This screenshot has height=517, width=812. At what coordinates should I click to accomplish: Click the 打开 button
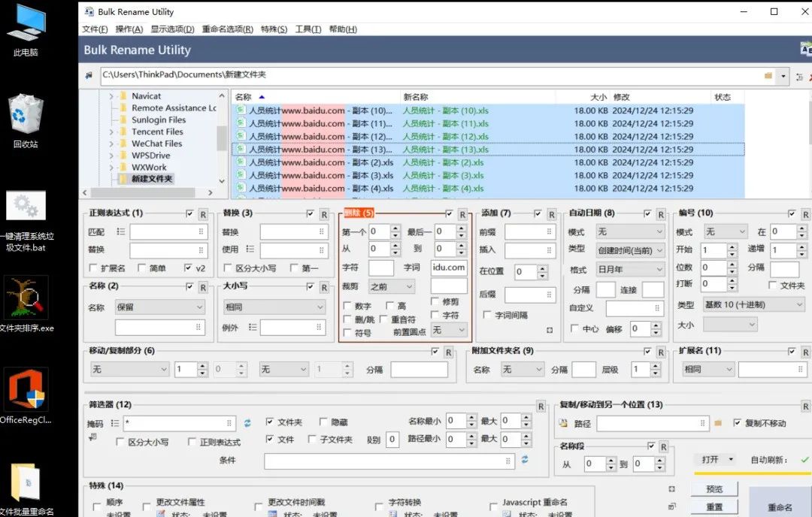717,460
